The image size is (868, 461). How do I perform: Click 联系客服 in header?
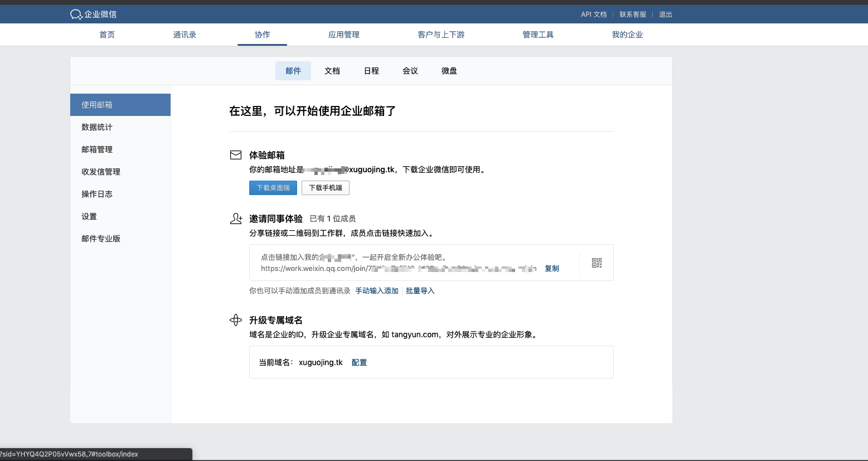click(x=633, y=14)
